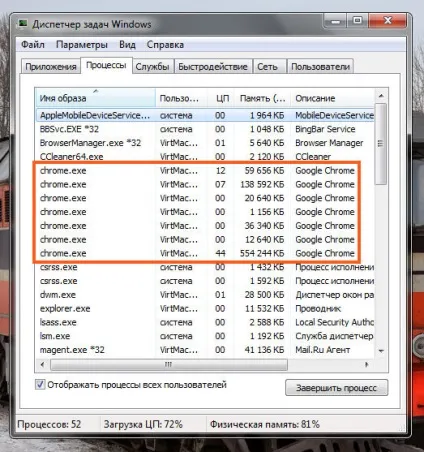Toggle Отображать процессы всех пользователей checkbox
This screenshot has height=452, width=424.
tap(40, 385)
